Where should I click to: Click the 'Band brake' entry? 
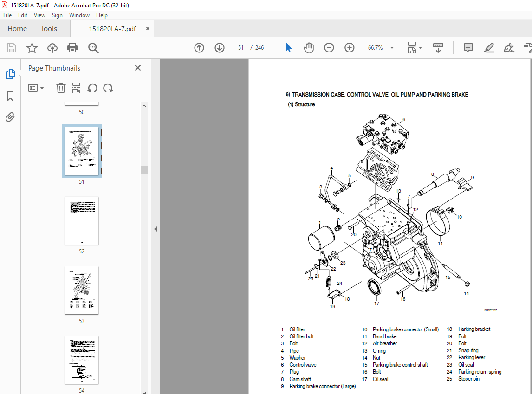[384, 336]
